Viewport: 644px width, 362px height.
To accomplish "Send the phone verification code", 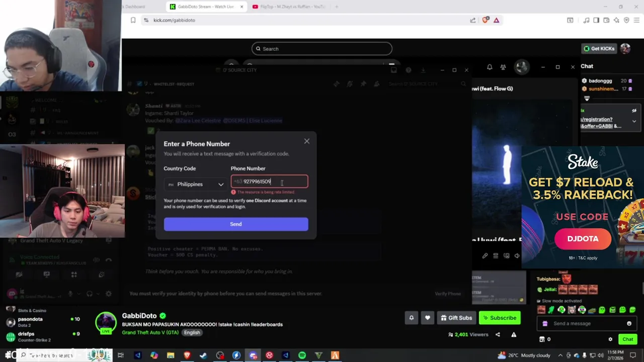I will click(235, 224).
